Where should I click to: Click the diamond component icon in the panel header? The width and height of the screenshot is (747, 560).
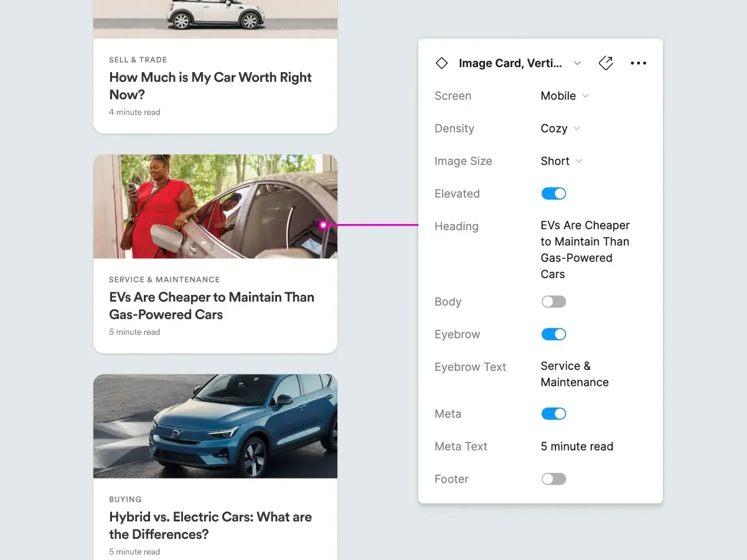coord(441,63)
